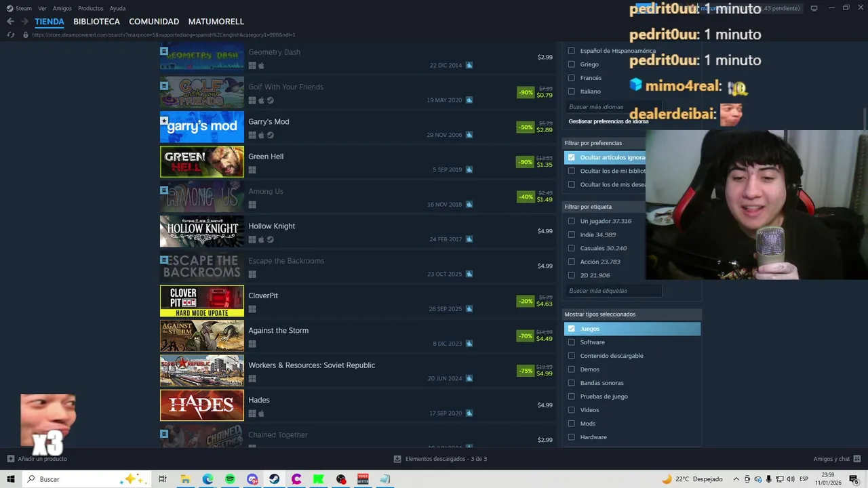Open the Productos menu
The image size is (868, 488).
(x=91, y=8)
